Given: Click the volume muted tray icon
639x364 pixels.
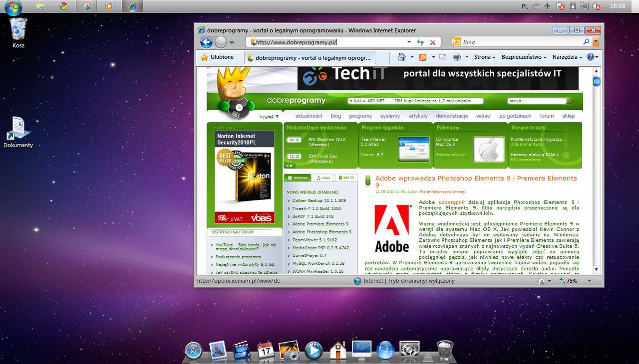Looking at the screenshot, I should pos(597,6).
